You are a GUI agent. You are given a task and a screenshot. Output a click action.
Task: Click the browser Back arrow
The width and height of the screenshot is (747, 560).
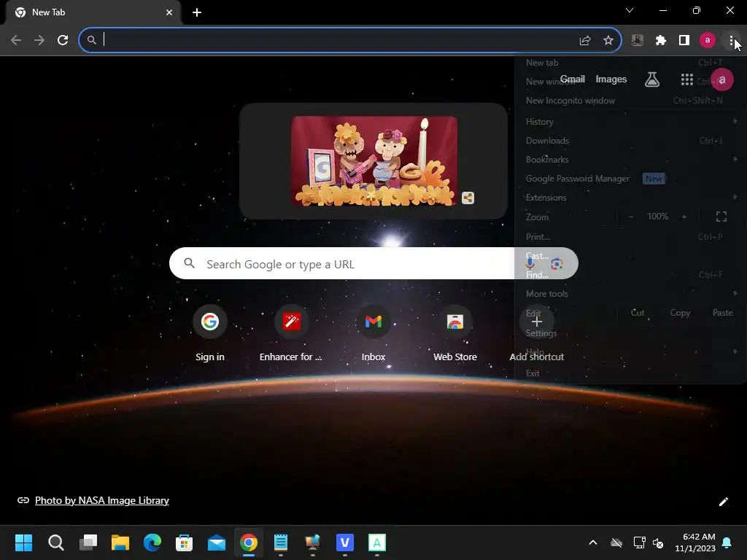coord(16,40)
